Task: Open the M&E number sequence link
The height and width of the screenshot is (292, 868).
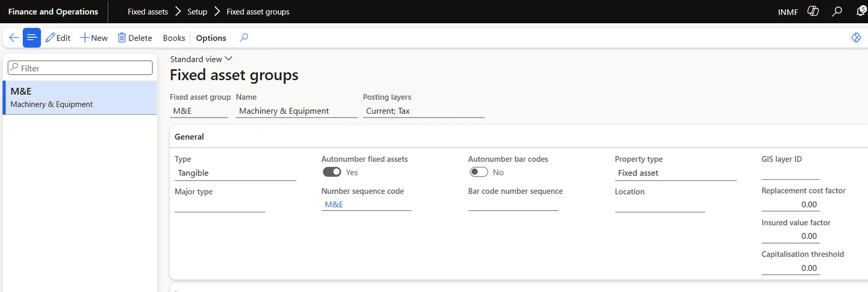Action: point(334,204)
